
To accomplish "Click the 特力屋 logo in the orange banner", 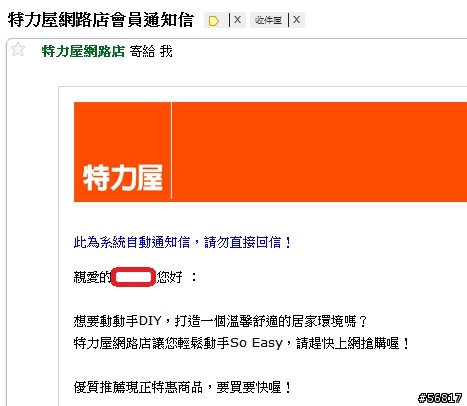I will [123, 178].
